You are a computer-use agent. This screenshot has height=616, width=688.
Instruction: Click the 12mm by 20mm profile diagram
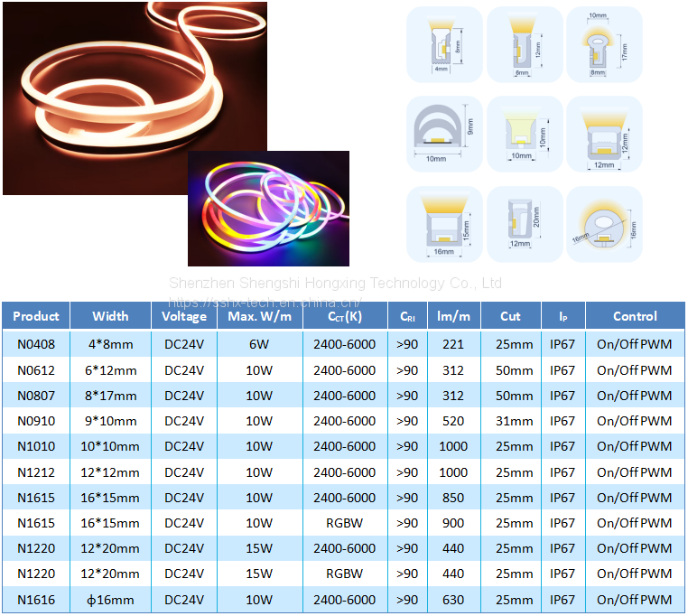(x=521, y=224)
